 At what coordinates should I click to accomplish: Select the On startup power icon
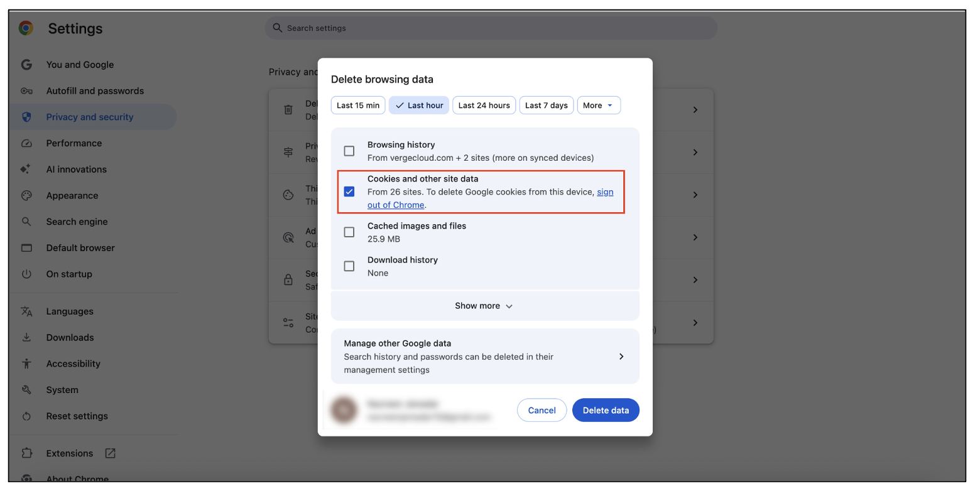pyautogui.click(x=27, y=274)
